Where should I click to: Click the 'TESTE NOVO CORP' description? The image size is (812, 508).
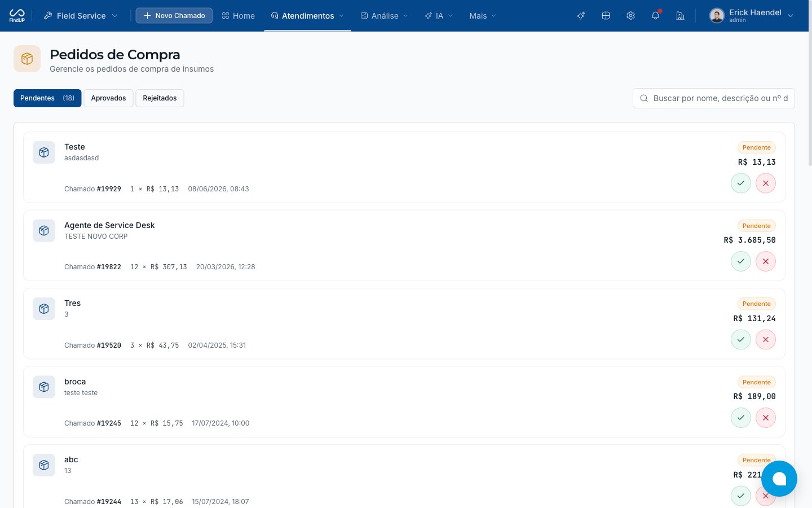[x=96, y=237]
